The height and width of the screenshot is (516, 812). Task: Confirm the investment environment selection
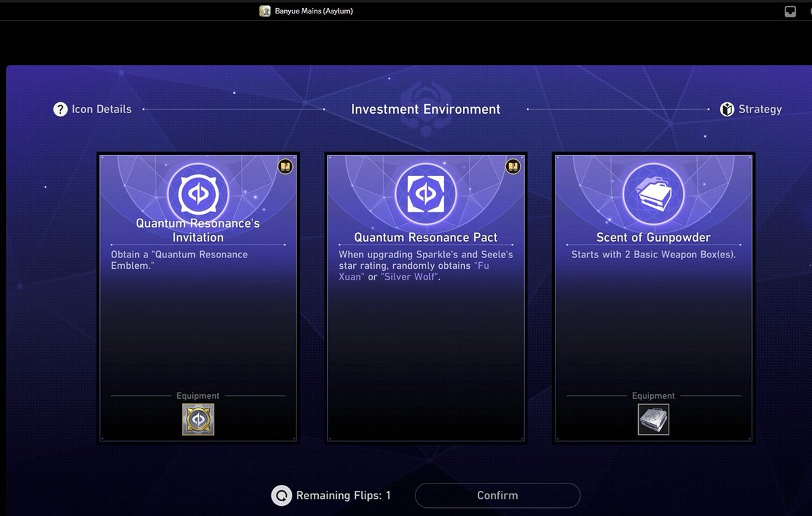(497, 496)
